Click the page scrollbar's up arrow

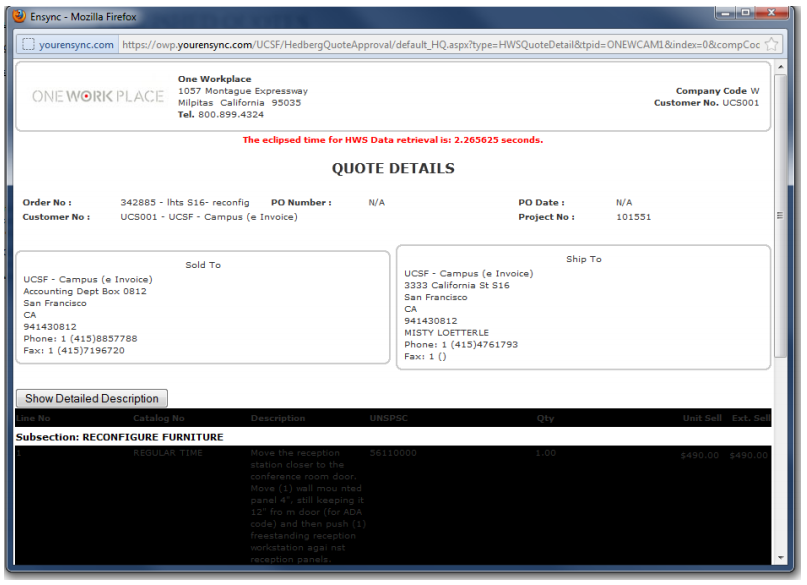(780, 67)
